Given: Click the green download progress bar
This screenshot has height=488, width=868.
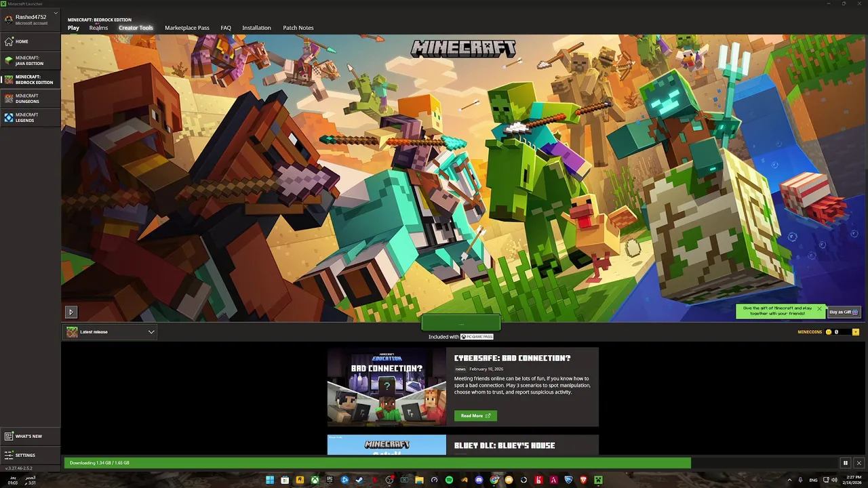Looking at the screenshot, I should click(378, 463).
